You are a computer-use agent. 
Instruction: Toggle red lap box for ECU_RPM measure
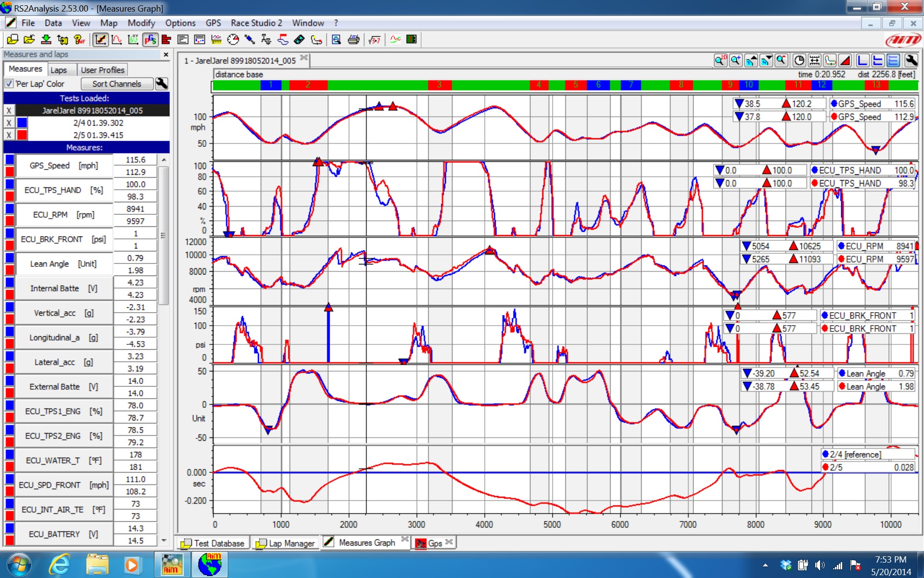(x=9, y=221)
